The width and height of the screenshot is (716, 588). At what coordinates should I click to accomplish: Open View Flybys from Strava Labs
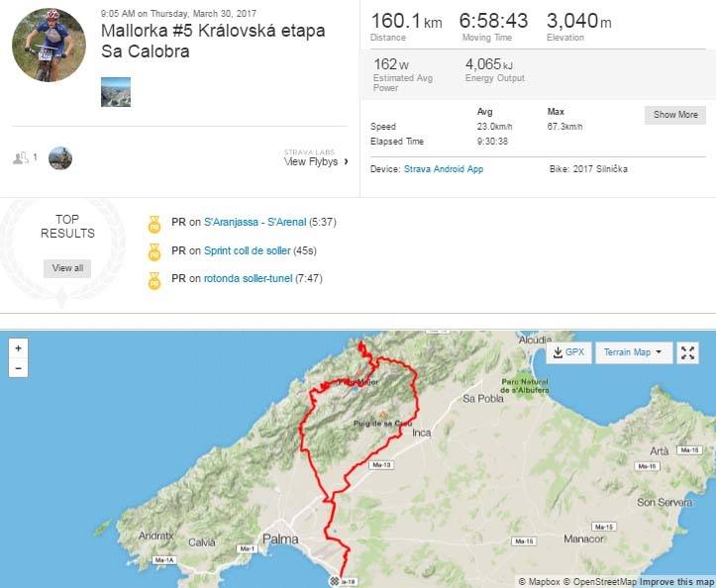click(316, 158)
